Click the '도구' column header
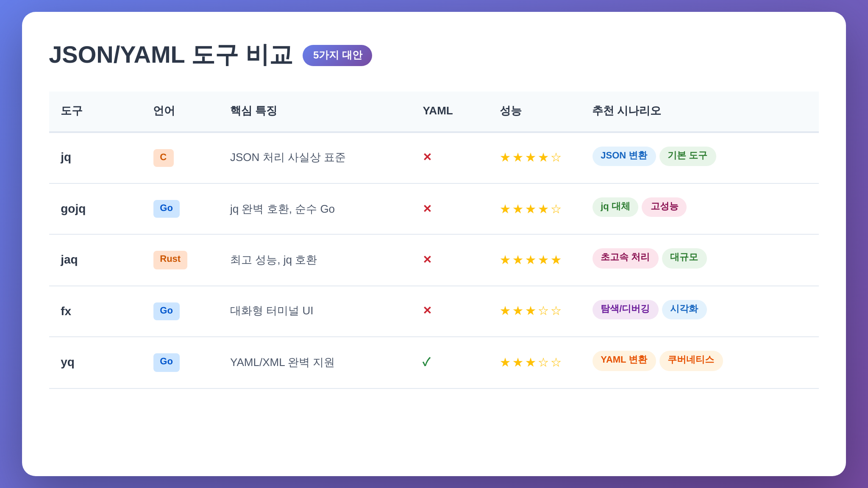 (x=72, y=111)
